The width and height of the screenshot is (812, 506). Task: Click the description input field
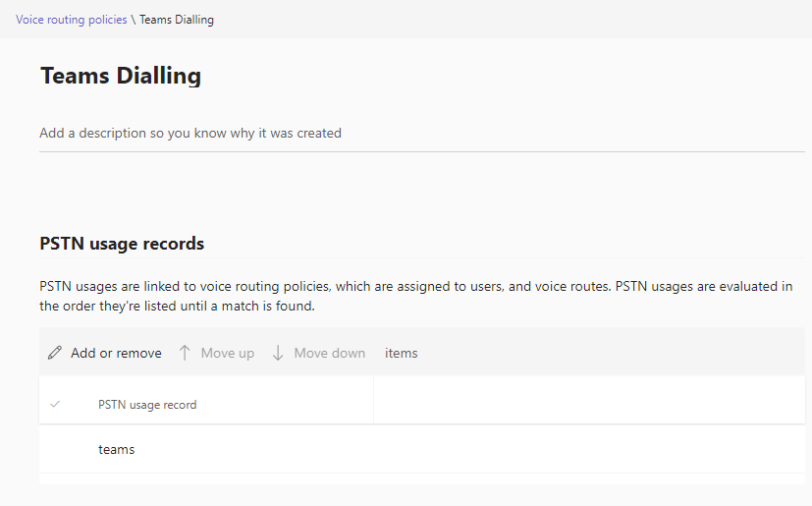coord(421,133)
